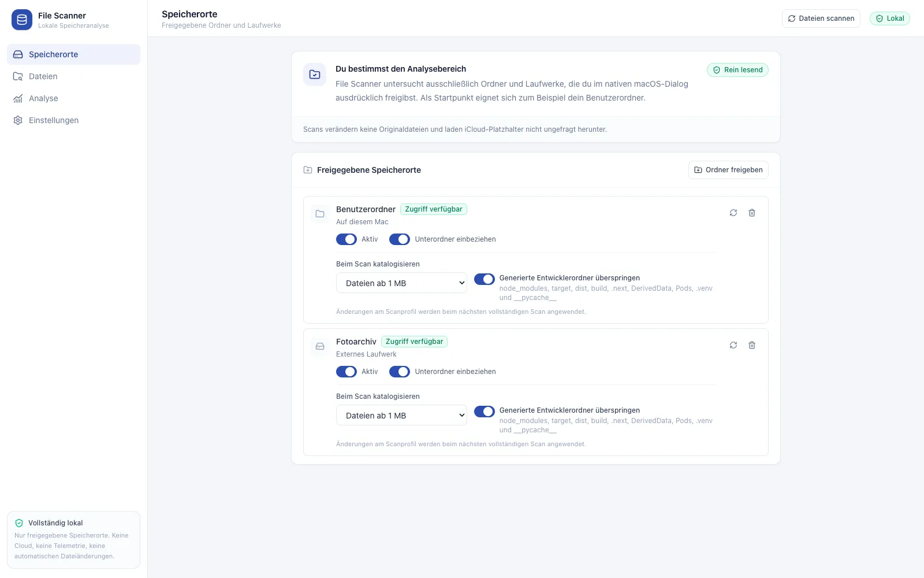Click Zugriff verfügbar badge for Fotoarchiv

tap(414, 342)
